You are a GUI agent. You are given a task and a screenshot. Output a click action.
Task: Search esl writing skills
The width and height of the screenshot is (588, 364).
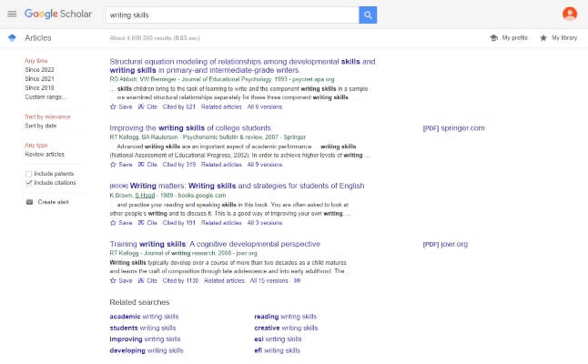tap(278, 339)
